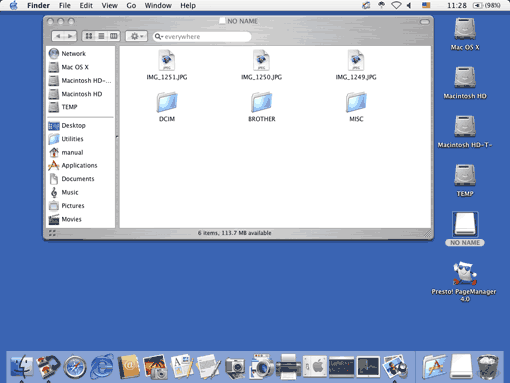Go forward with the Finder forward arrow
This screenshot has width=510, height=383.
click(x=70, y=36)
